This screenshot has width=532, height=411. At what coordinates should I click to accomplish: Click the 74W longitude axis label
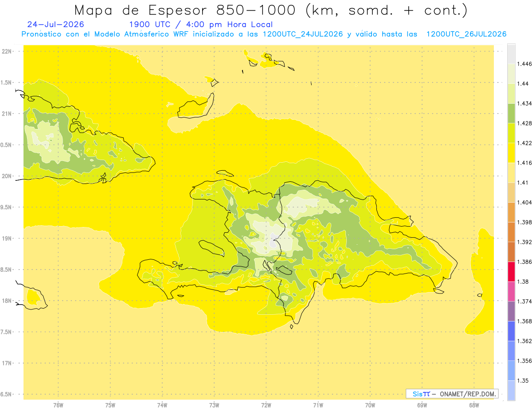pyautogui.click(x=162, y=405)
